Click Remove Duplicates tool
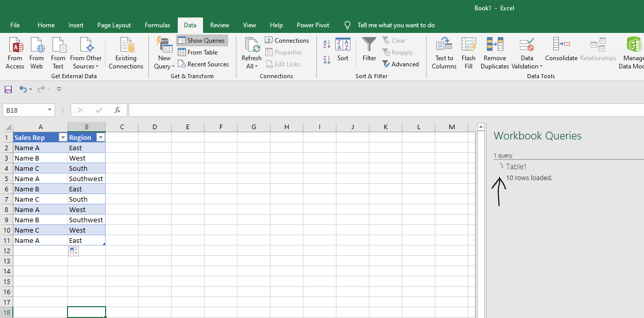The width and height of the screenshot is (644, 318). click(495, 53)
